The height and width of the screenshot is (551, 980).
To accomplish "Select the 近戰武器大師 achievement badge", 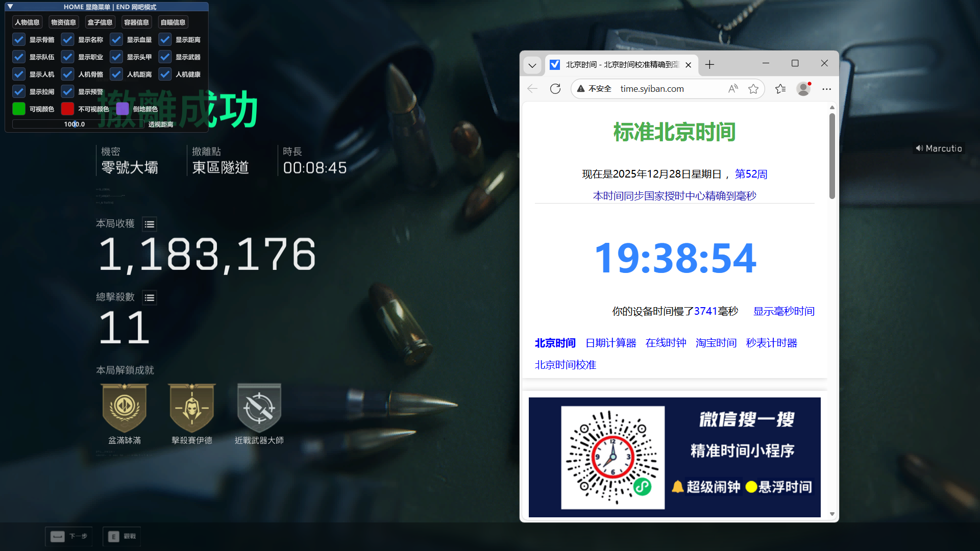I will (259, 408).
